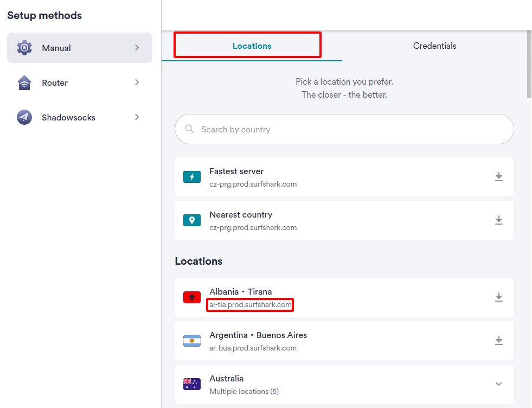Click the Fastest server lightning icon
532x408 pixels.
(191, 177)
